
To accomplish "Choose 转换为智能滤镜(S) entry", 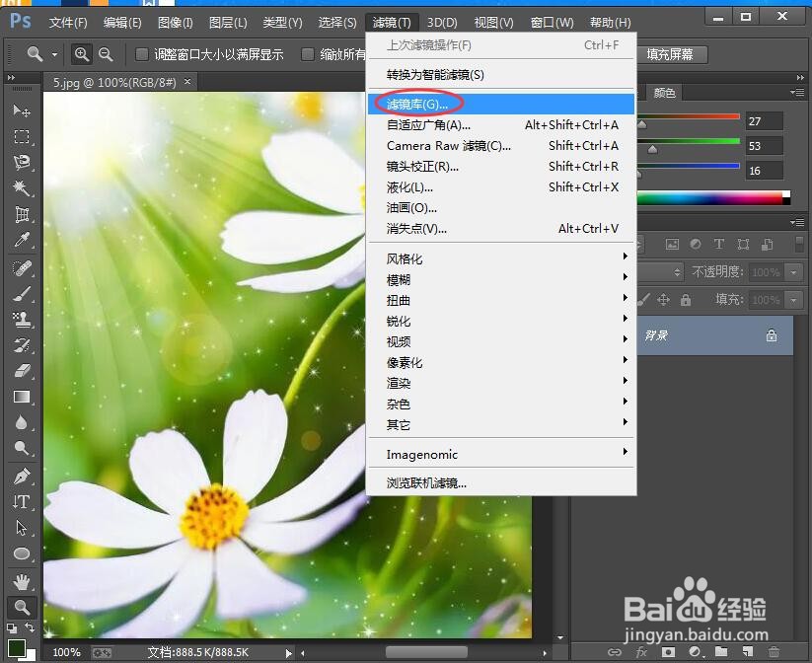I will [501, 75].
